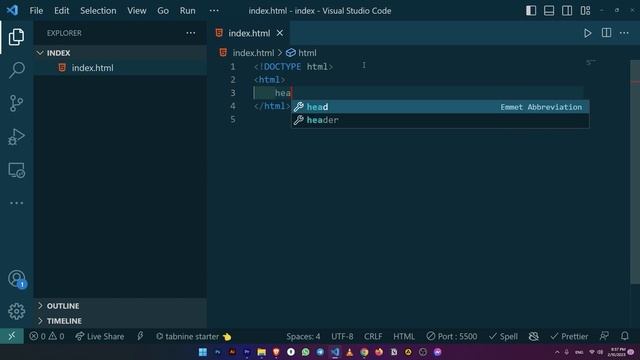Accept the 'head' Emmet suggestion
Image resolution: width=640 pixels, height=360 pixels.
click(x=440, y=107)
